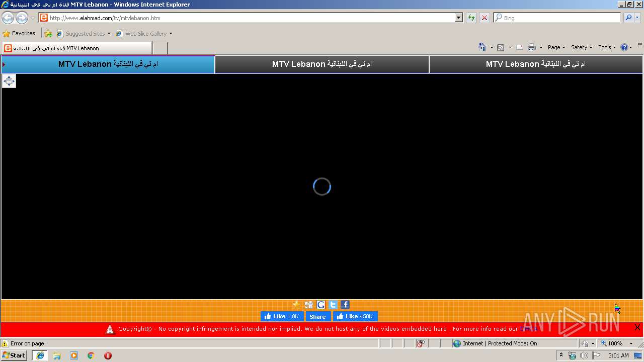Click the video player loading area

(322, 187)
